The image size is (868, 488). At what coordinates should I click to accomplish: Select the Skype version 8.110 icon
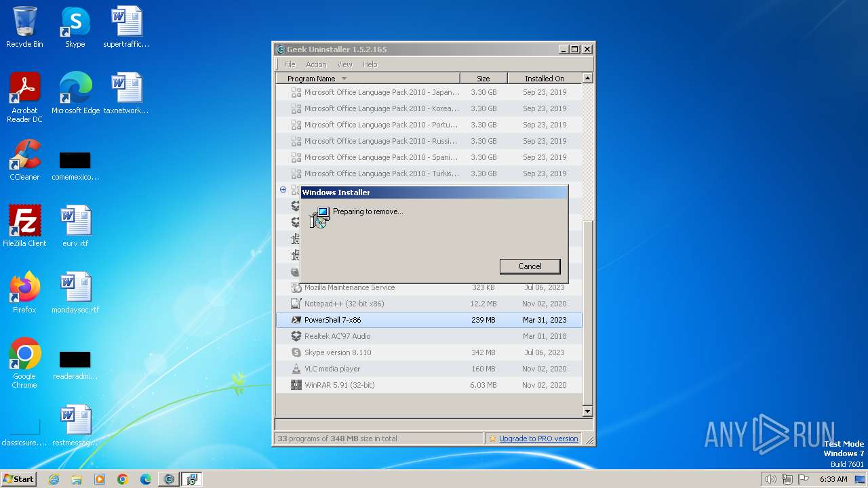pos(296,352)
